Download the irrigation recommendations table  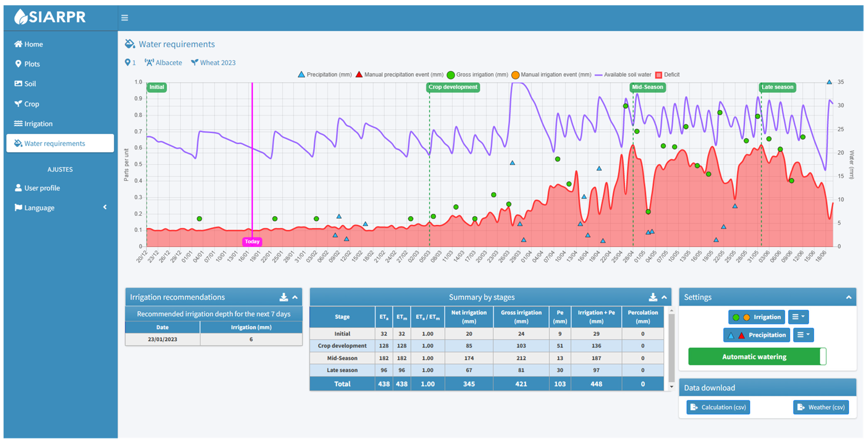pyautogui.click(x=283, y=297)
